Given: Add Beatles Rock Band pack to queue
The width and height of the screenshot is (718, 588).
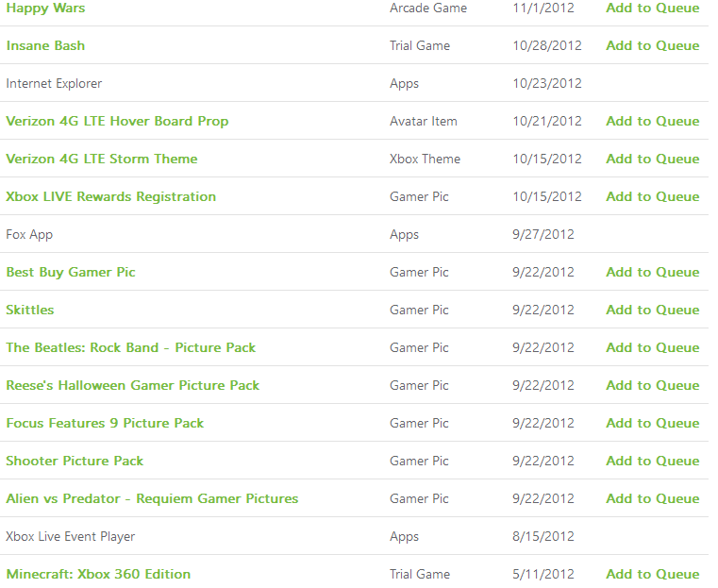Looking at the screenshot, I should 653,348.
